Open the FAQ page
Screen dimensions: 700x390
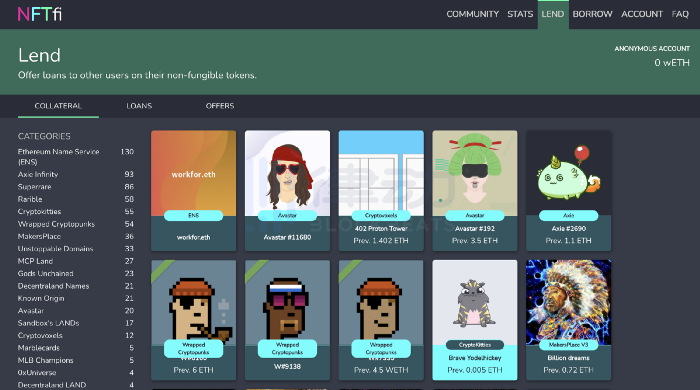[x=680, y=14]
